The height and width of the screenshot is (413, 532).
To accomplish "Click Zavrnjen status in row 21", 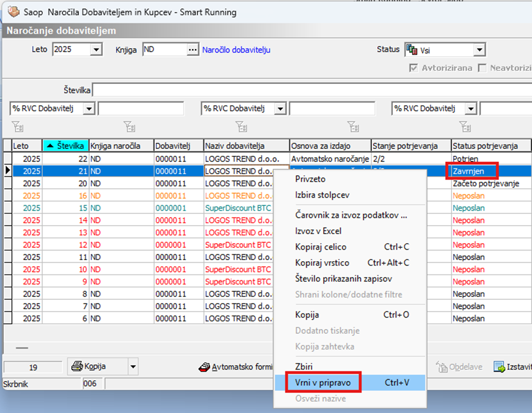I will pos(468,171).
